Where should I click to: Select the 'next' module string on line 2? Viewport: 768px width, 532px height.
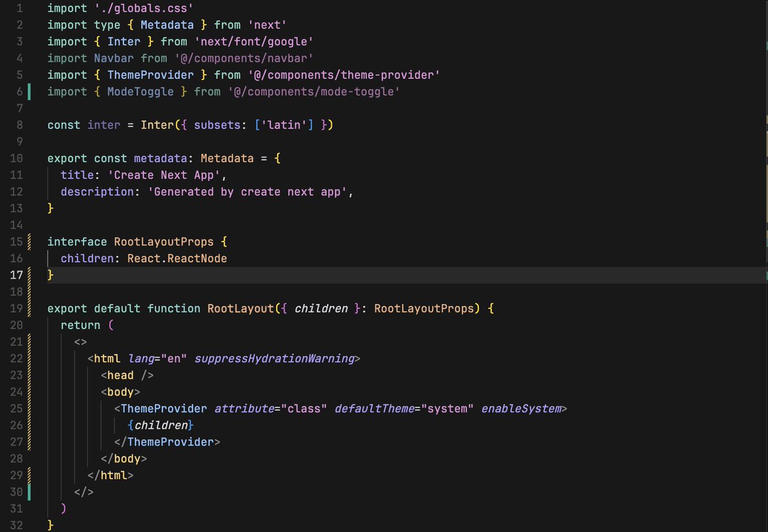click(x=267, y=25)
